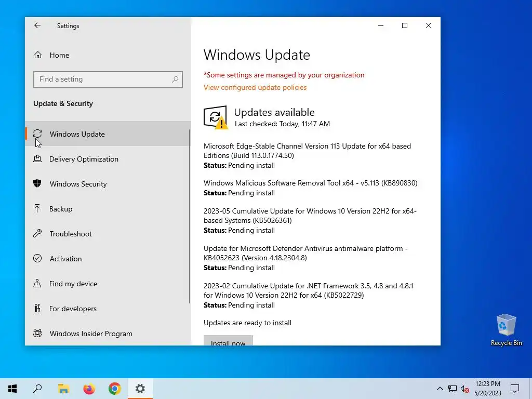Viewport: 532px width, 399px height.
Task: Open the Windows Start menu
Action: tap(12, 389)
